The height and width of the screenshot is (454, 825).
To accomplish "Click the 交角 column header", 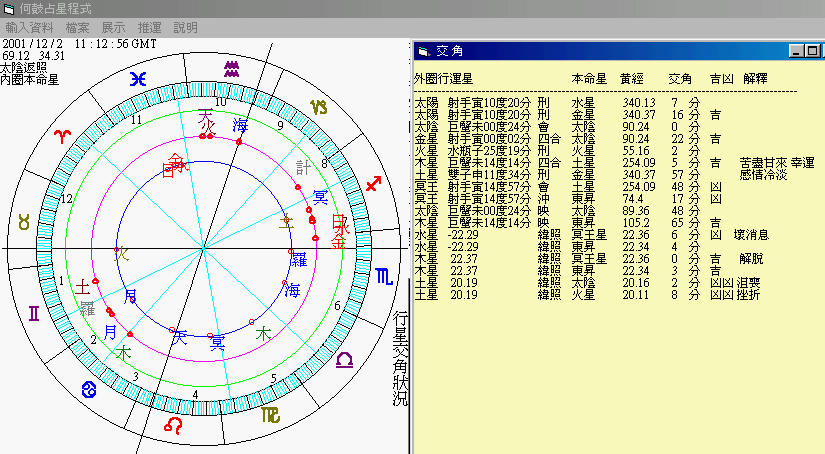I will (x=680, y=79).
